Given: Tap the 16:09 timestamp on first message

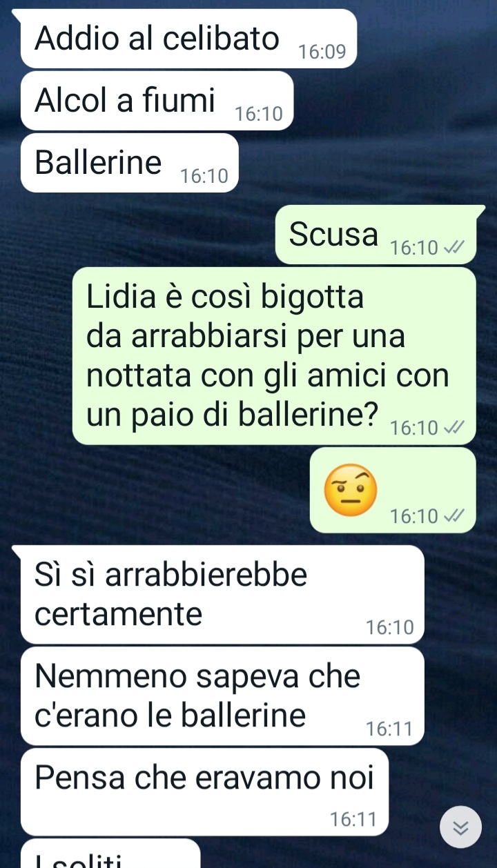Looking at the screenshot, I should click(322, 53).
